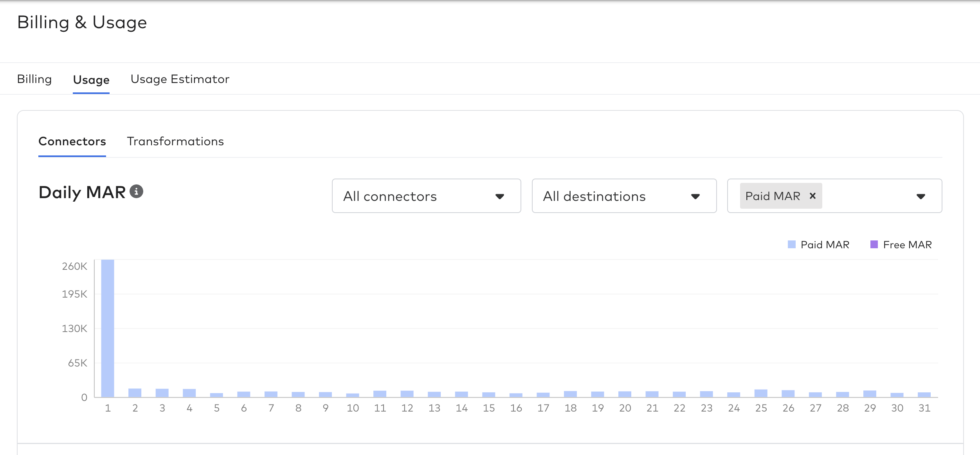Select the Usage tab
980x455 pixels.
91,80
